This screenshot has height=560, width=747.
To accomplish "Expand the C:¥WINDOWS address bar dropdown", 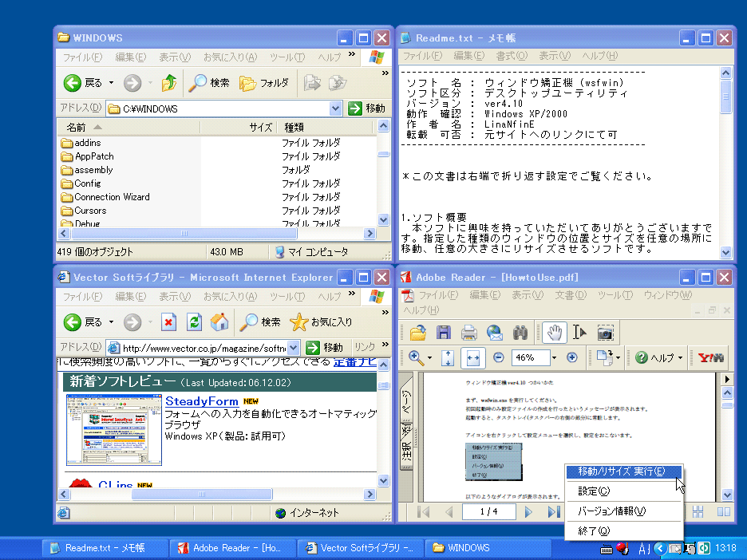I will [x=335, y=108].
